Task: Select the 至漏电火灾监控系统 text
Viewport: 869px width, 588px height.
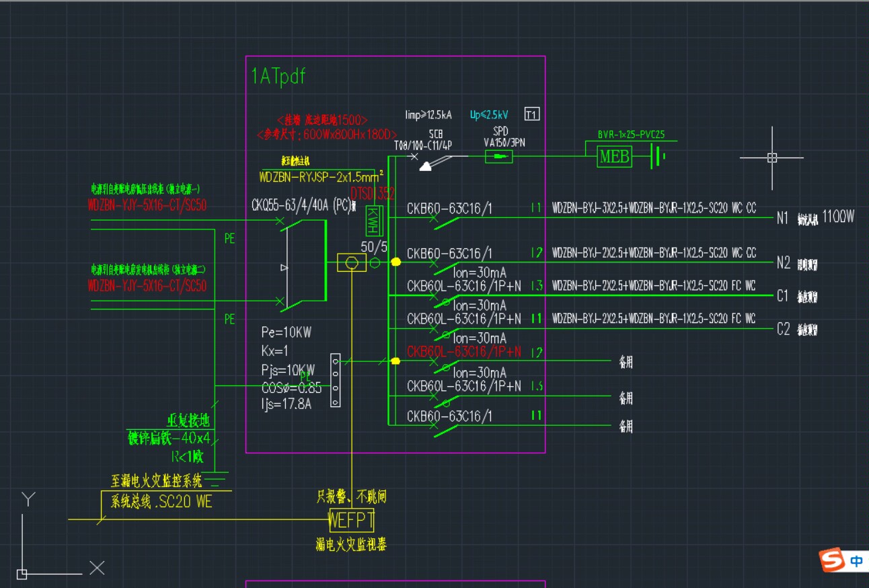Action: click(156, 482)
